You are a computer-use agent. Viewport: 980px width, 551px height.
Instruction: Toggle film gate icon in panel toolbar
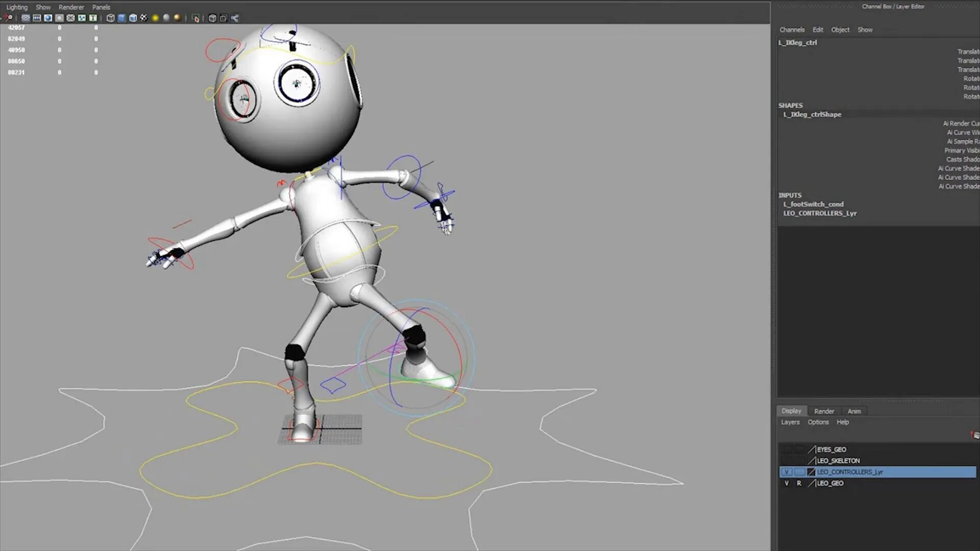37,18
